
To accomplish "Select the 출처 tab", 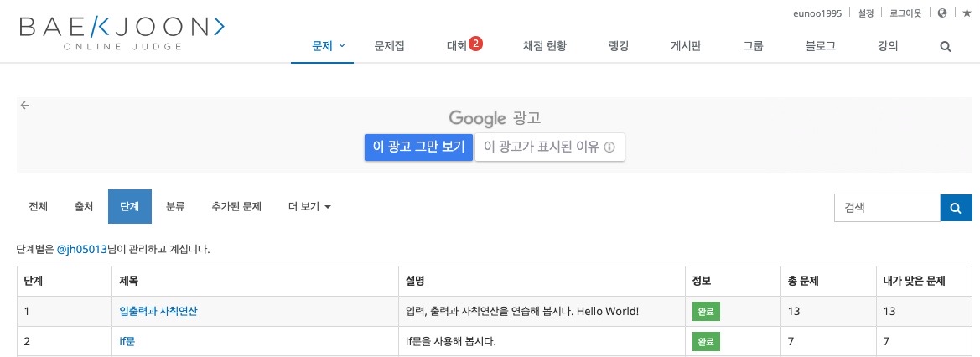I will [x=84, y=206].
